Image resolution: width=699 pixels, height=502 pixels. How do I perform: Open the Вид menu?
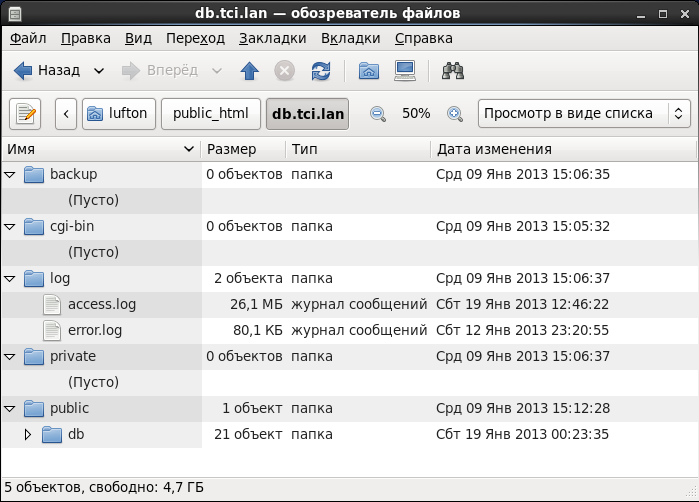138,38
